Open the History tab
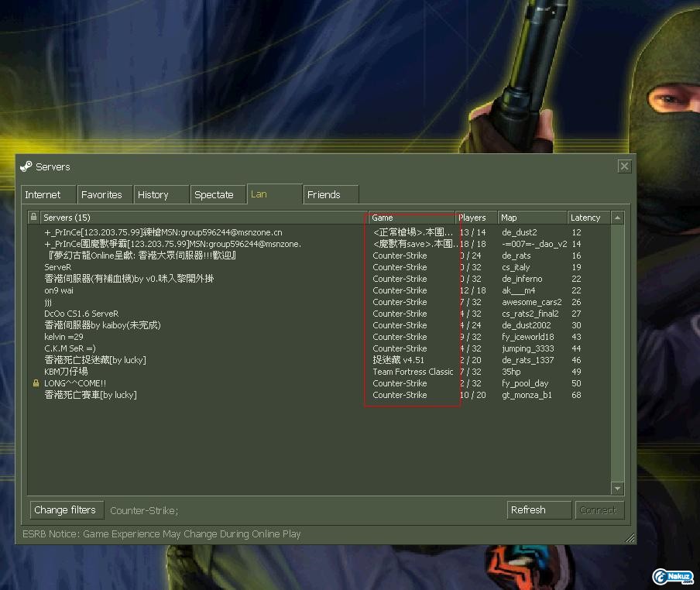 coord(161,194)
